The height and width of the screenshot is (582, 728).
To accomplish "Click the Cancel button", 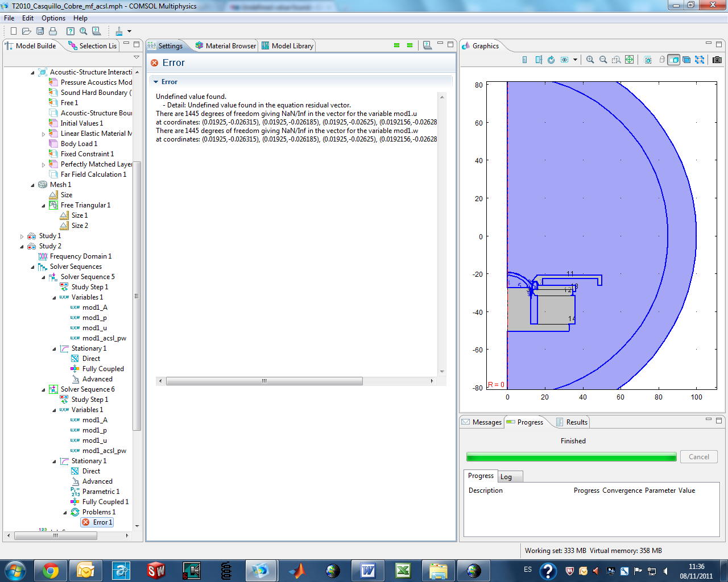I will [x=699, y=457].
